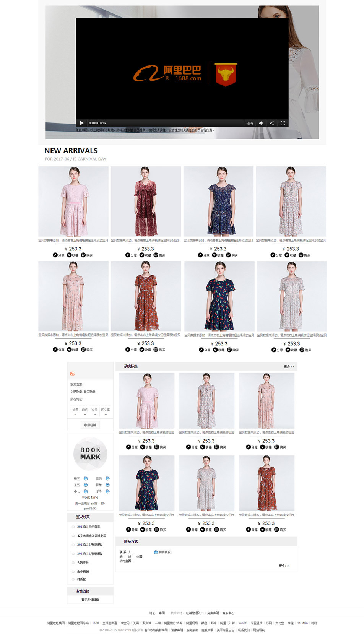Click the 和我联系 contact button

click(x=162, y=552)
